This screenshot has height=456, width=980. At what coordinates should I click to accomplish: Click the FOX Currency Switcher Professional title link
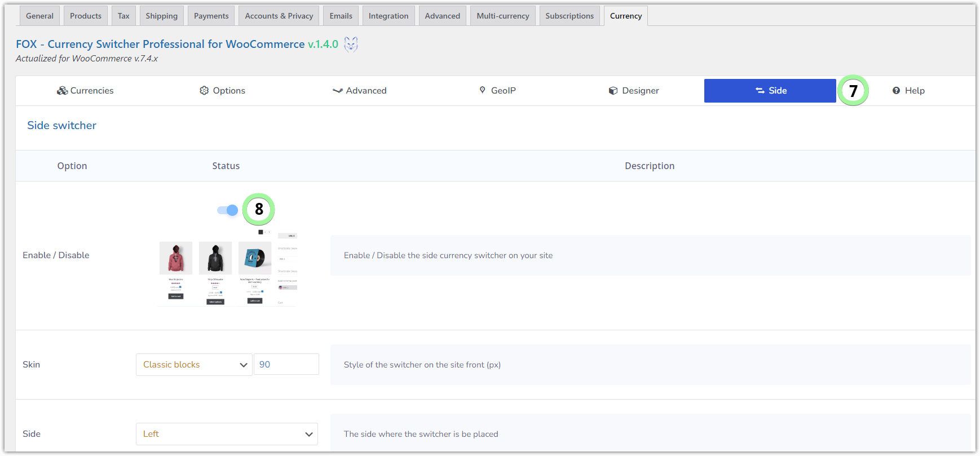(x=160, y=44)
